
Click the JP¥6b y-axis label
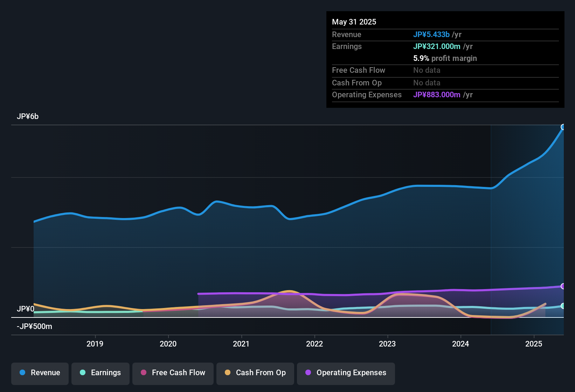click(28, 117)
